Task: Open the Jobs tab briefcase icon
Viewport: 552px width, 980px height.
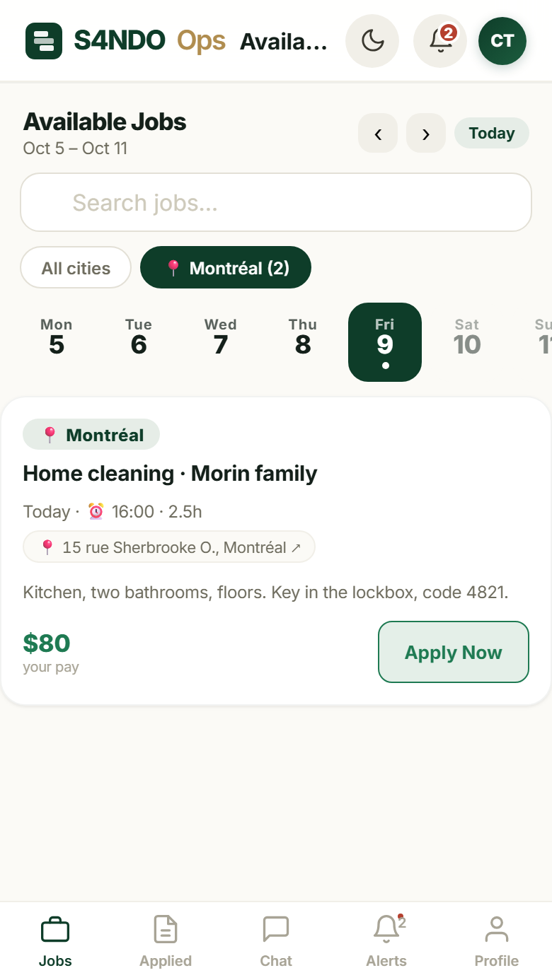Action: (x=55, y=930)
